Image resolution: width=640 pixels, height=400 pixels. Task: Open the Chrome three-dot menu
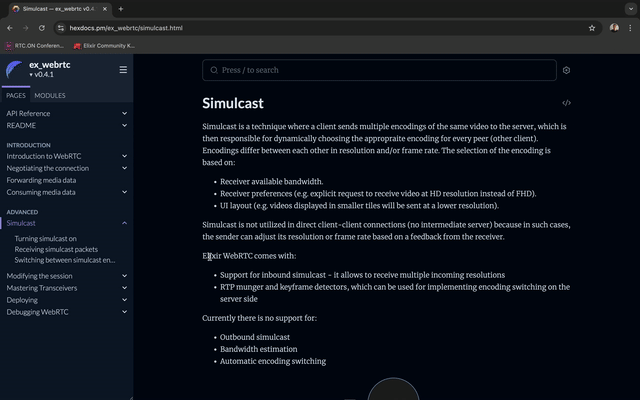point(630,28)
